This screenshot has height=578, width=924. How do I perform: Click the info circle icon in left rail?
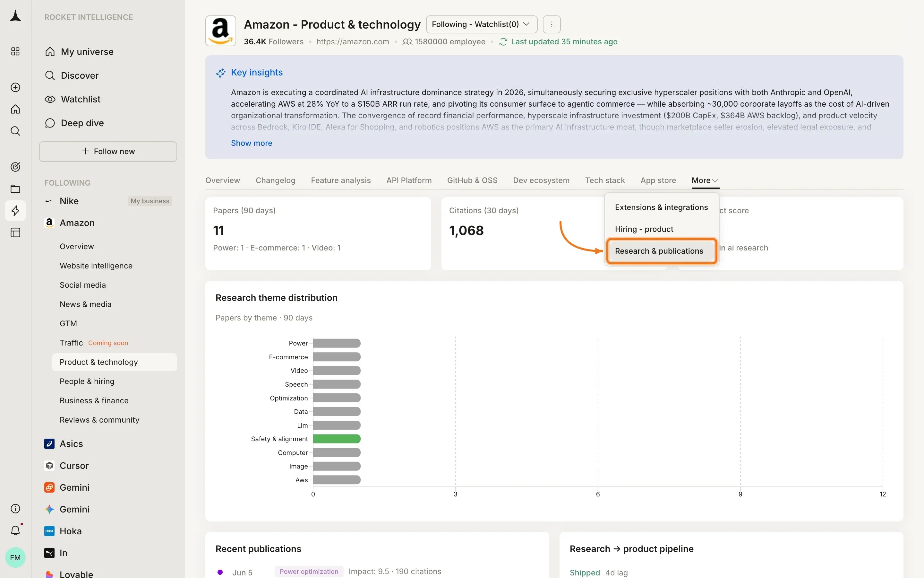click(x=15, y=508)
